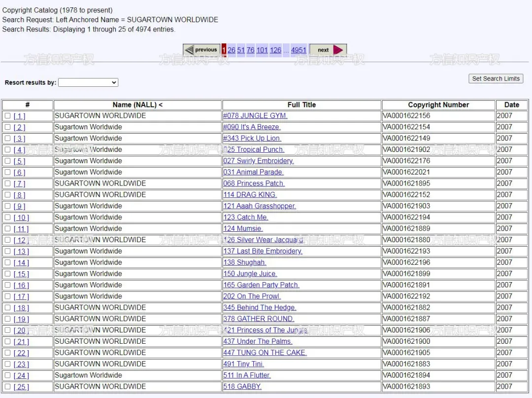This screenshot has height=398, width=532.
Task: Check the box next to entry 16
Action: tap(7, 285)
